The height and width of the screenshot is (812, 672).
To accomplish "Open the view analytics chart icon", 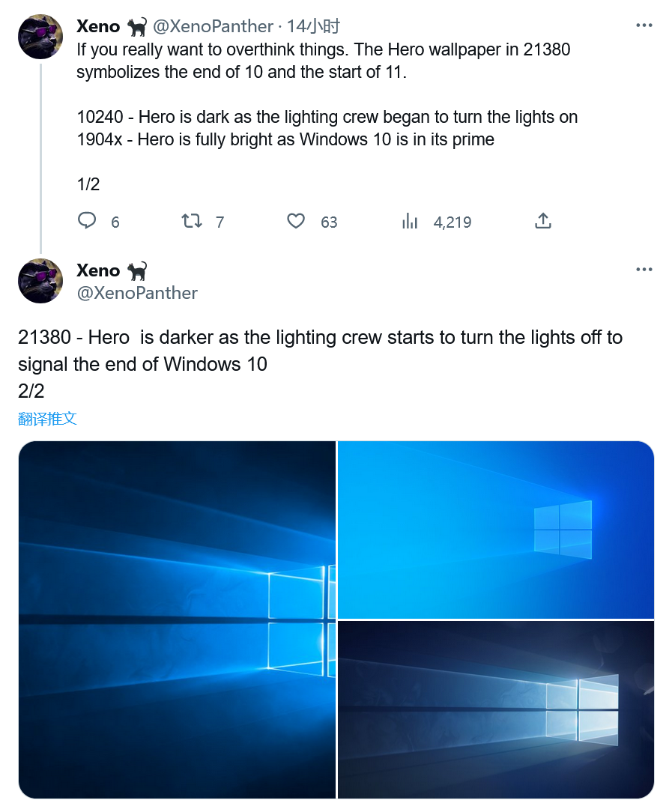I will point(410,221).
